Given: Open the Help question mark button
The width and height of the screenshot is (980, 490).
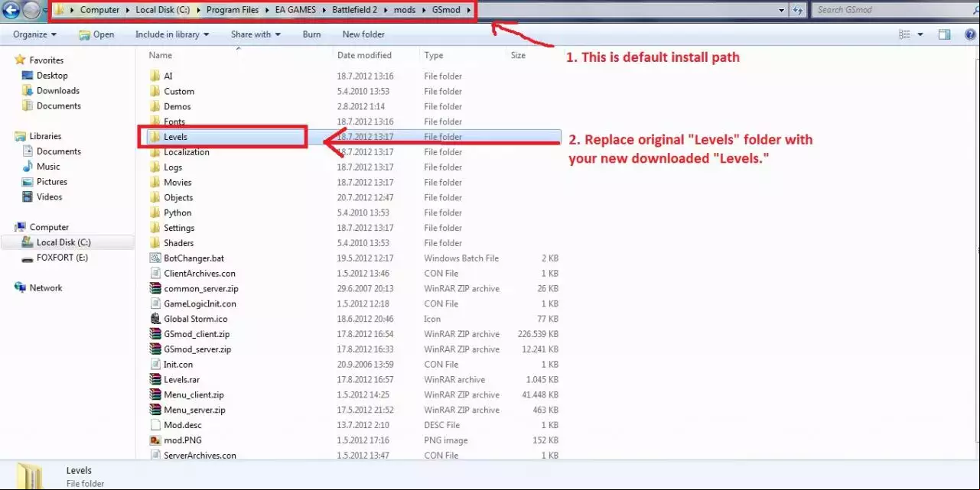Looking at the screenshot, I should [969, 34].
